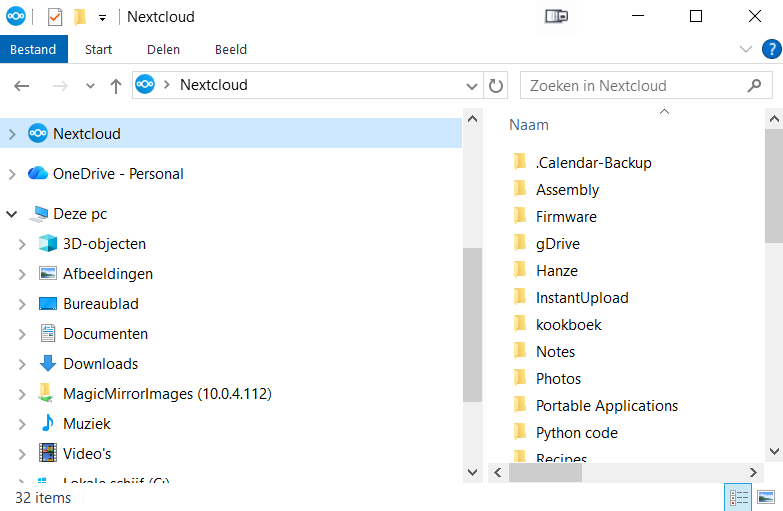Viewport: 783px width, 511px height.
Task: Open the Bestand menu tab
Action: pyautogui.click(x=33, y=49)
